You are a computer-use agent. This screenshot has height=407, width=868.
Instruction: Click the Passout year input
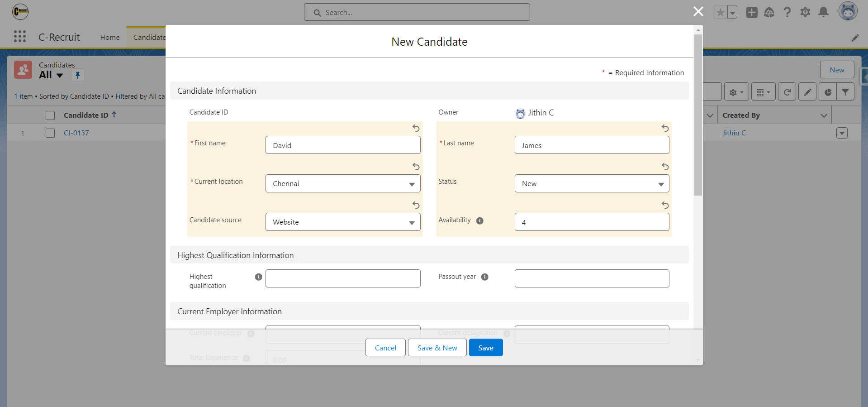[592, 278]
